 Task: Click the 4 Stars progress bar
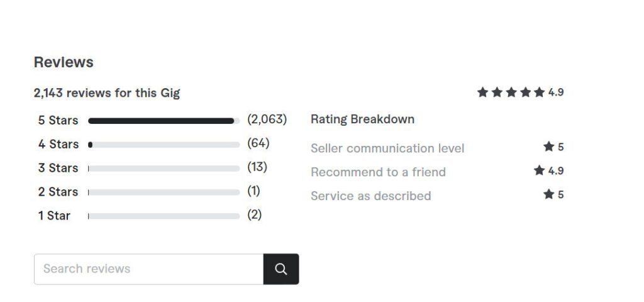[x=164, y=145]
